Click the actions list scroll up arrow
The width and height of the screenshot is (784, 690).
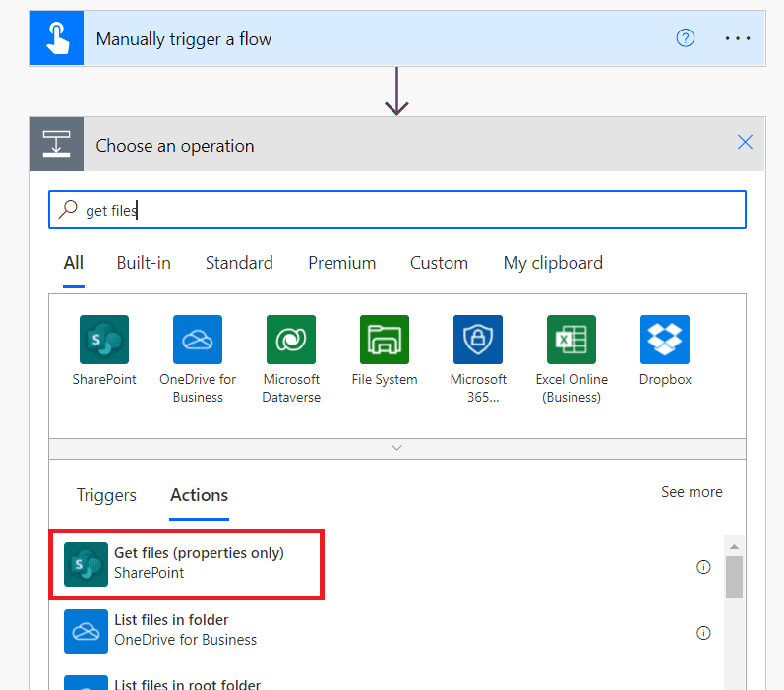click(x=734, y=546)
